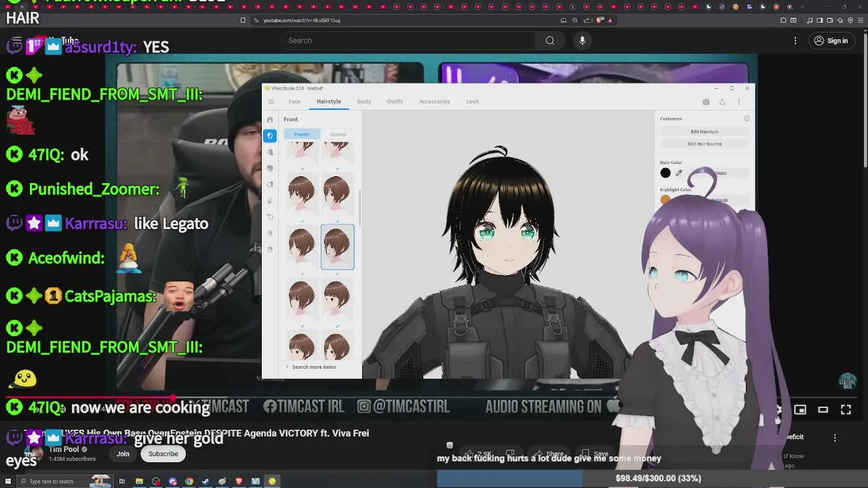Open the VRoid Studio hamburger menu

[x=271, y=102]
